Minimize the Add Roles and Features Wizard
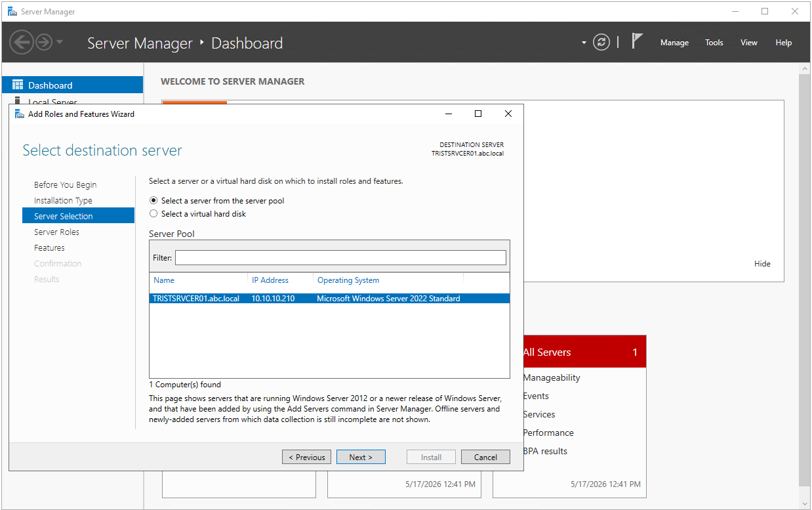812x510 pixels. [x=449, y=114]
